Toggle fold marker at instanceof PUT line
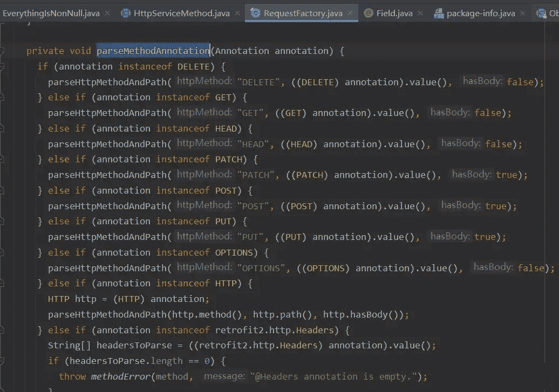 [x=2, y=221]
